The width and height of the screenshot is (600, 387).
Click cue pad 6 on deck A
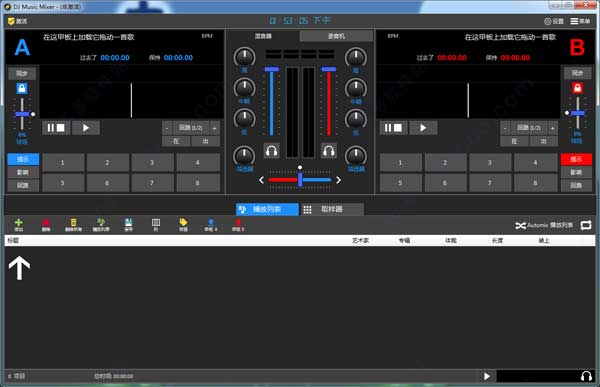pos(108,183)
